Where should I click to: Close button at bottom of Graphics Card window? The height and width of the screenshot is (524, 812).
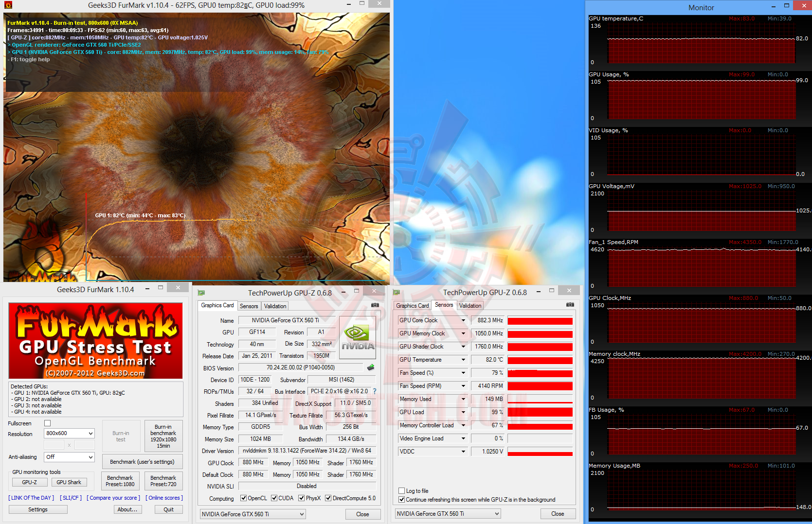point(362,514)
